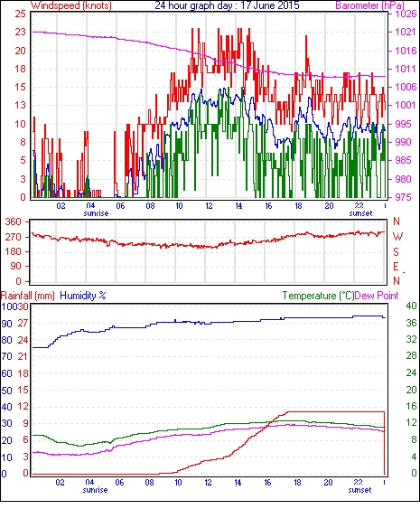Click the sunrise marker under the wind graph
Viewport: 420px width, 509px height.
pos(96,213)
